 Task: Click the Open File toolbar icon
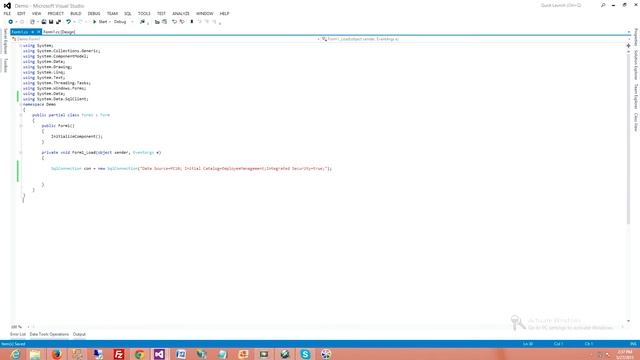pos(44,22)
